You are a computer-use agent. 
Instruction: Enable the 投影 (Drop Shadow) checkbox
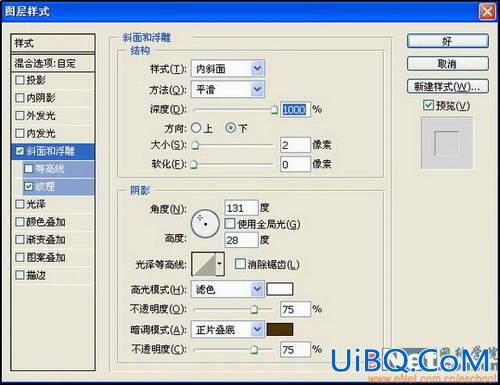point(20,80)
